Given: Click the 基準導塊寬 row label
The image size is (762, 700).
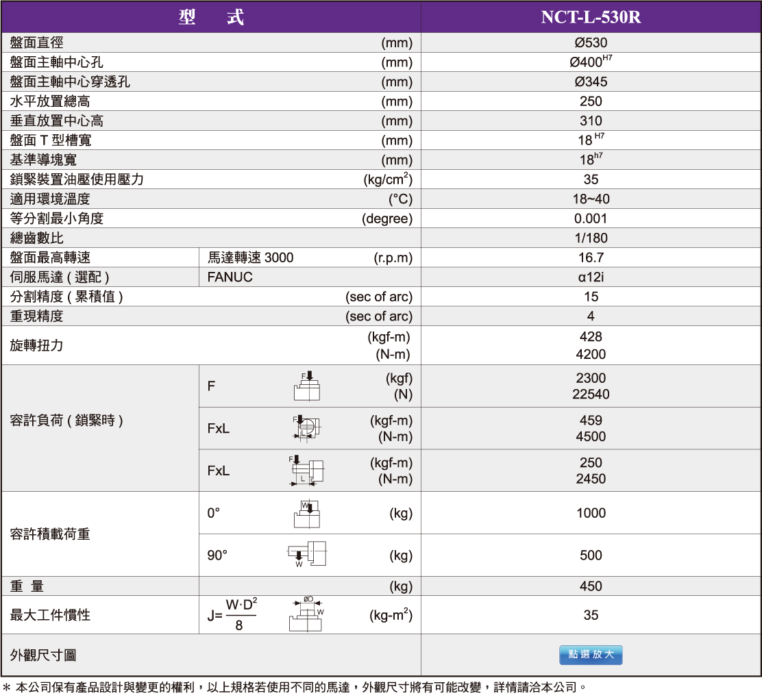Looking at the screenshot, I should click(x=44, y=160).
